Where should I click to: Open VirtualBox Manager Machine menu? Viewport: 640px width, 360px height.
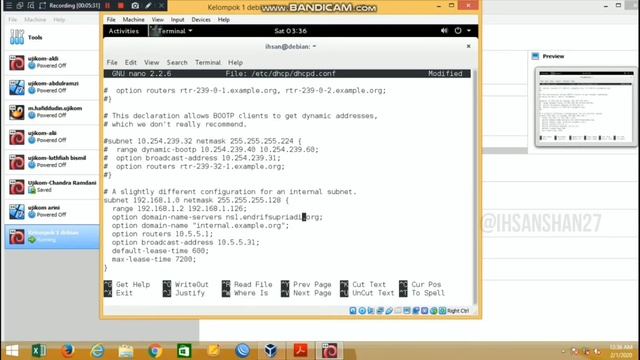click(x=35, y=20)
